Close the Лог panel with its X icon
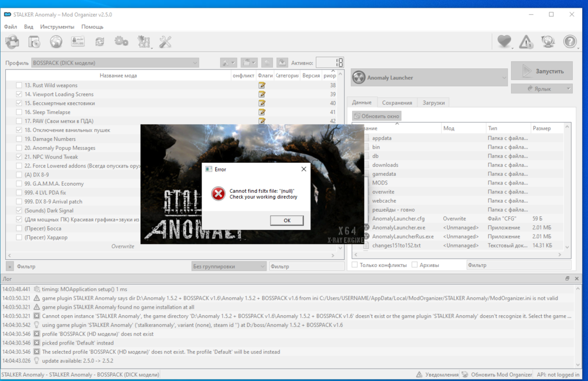 tap(577, 279)
